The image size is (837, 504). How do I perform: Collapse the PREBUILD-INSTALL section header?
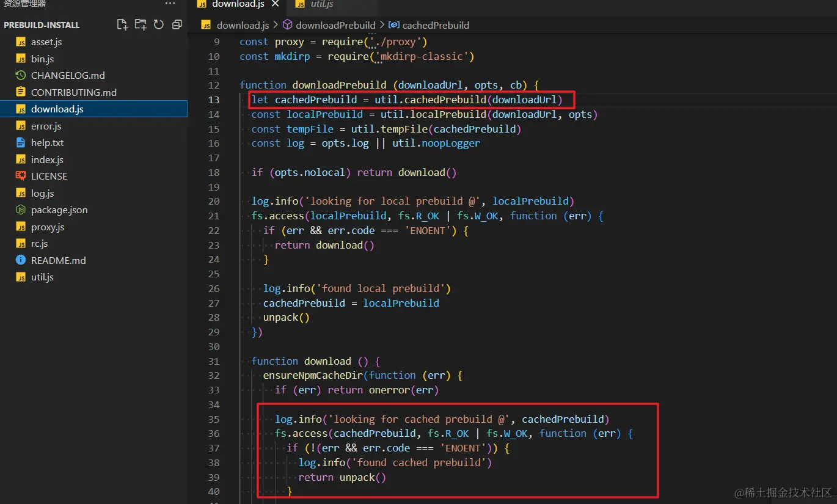(43, 24)
